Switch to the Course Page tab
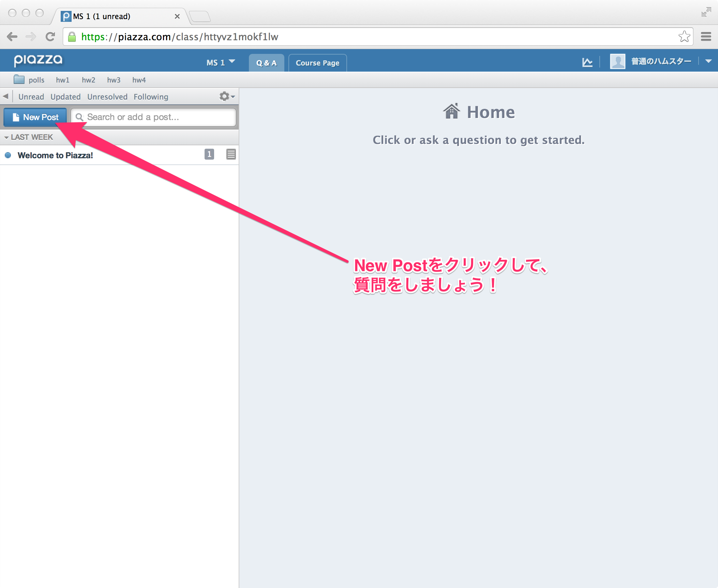The height and width of the screenshot is (588, 718). (317, 62)
